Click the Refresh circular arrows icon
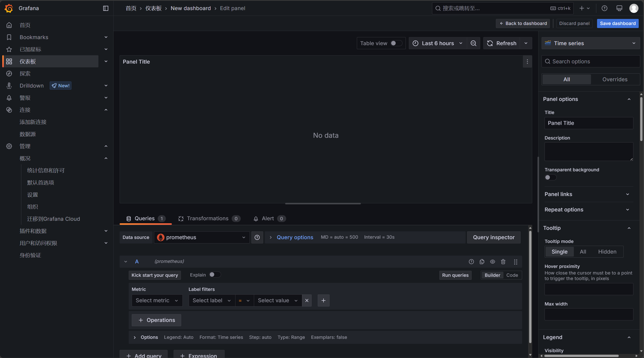Screen dimensions: 644x358 pyautogui.click(x=490, y=43)
